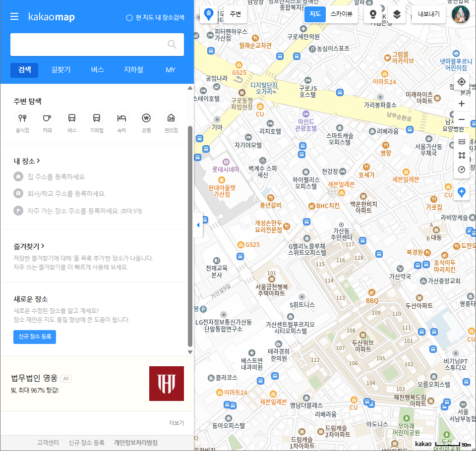Open the map layers icon

coord(397,14)
